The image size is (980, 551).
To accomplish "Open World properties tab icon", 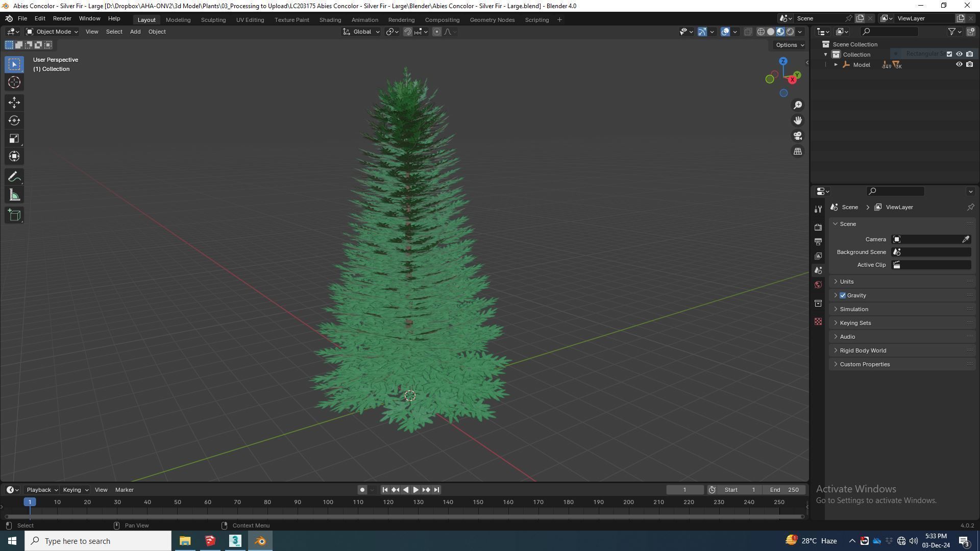I will tap(818, 285).
